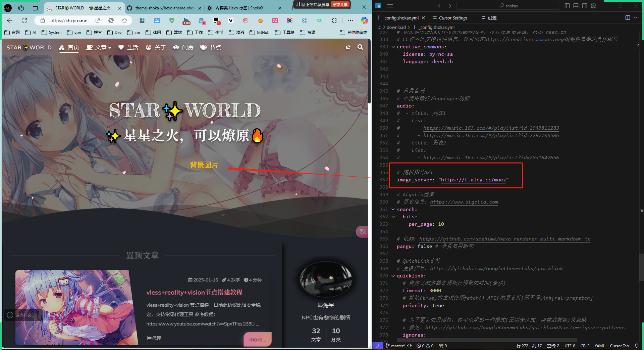
Task: Split the editor right icon
Action: 628,18
